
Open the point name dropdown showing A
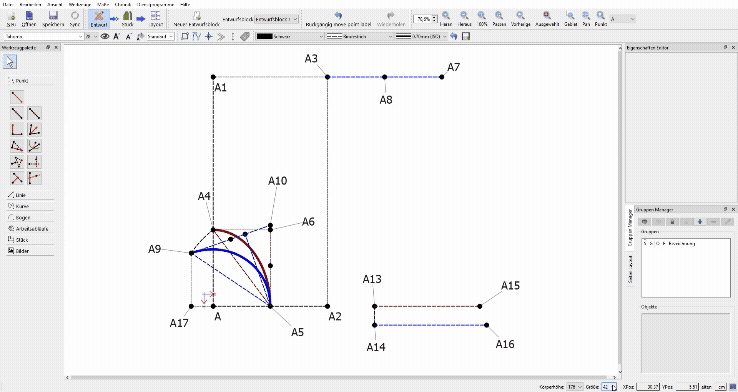click(623, 19)
